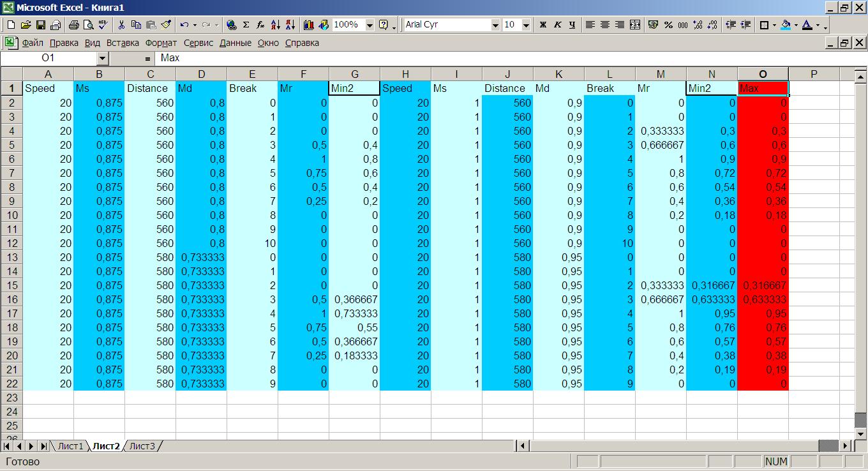The height and width of the screenshot is (471, 868).
Task: Select the row 13 header
Action: [11, 257]
